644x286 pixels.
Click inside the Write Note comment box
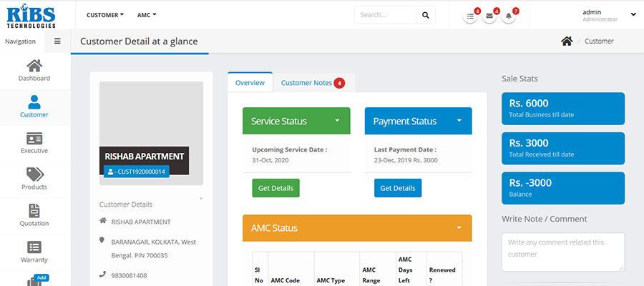[562, 252]
